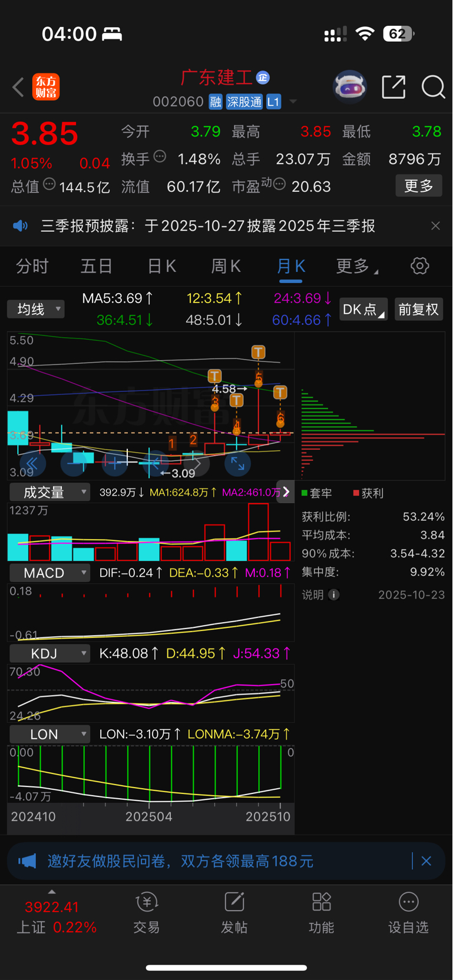
Task: Open the robot AI assistant icon
Action: tap(350, 87)
